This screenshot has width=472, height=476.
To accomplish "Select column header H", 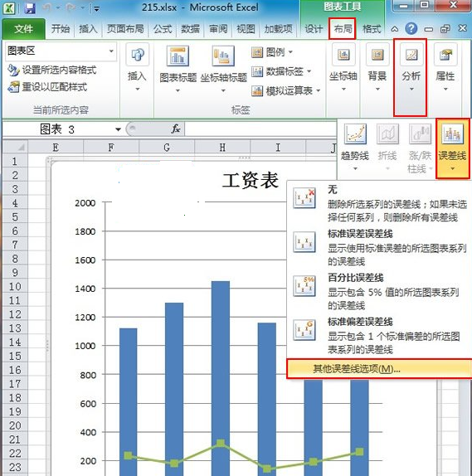I will click(x=222, y=148).
